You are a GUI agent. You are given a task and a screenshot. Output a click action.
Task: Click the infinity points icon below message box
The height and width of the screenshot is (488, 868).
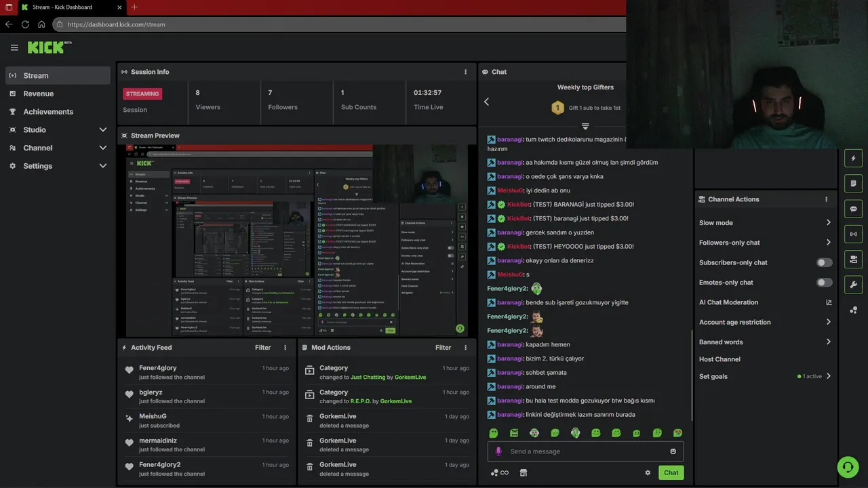[500, 473]
